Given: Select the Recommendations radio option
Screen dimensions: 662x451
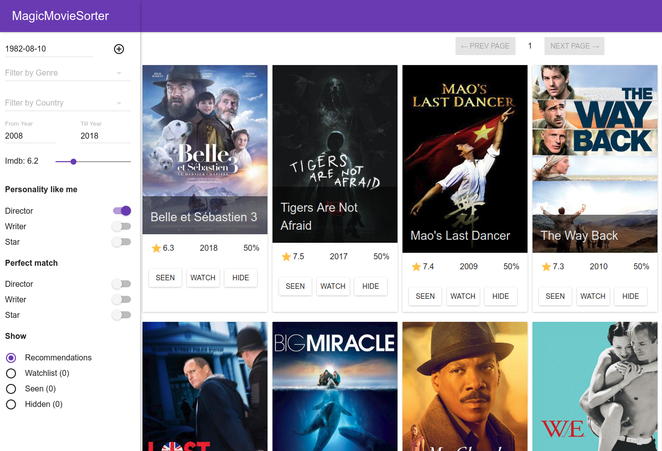Looking at the screenshot, I should point(11,358).
